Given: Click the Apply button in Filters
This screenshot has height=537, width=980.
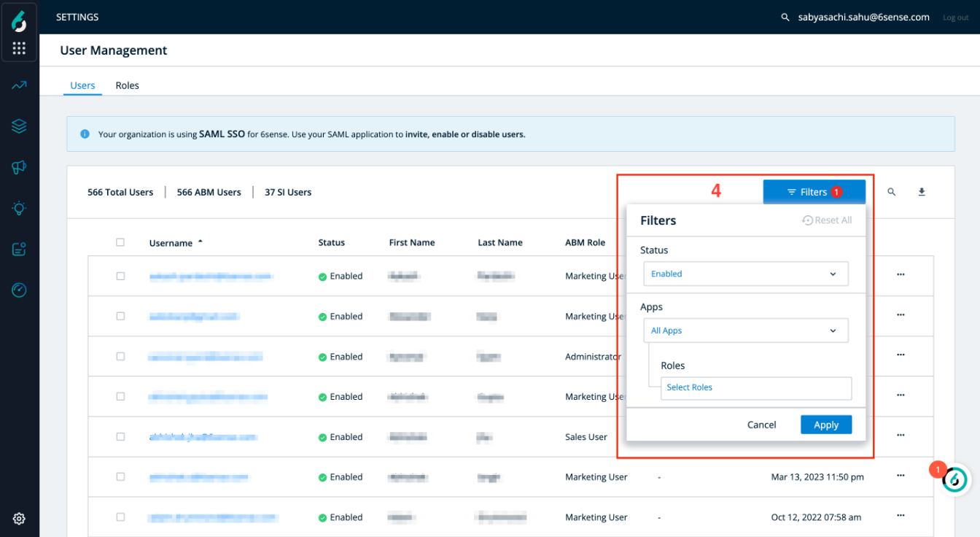Looking at the screenshot, I should coord(826,425).
